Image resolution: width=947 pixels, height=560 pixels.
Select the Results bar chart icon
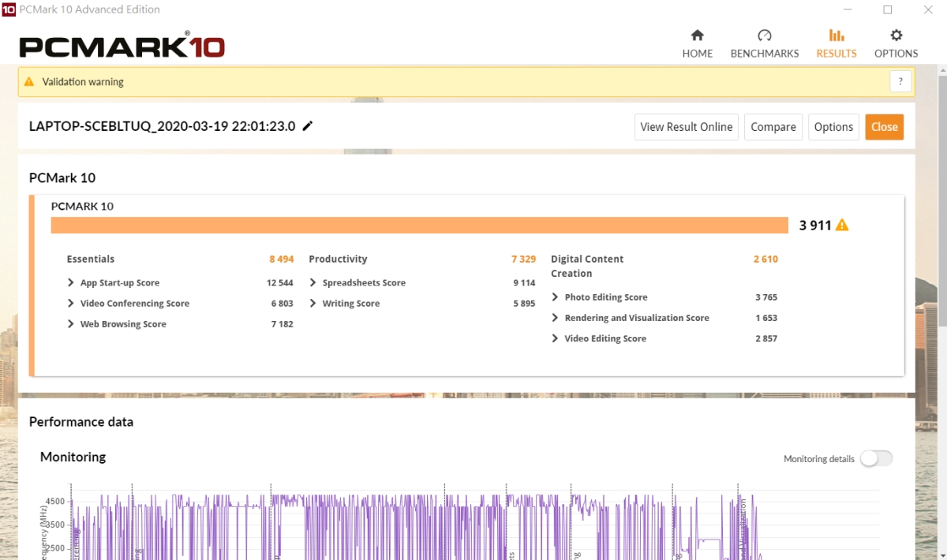(x=837, y=35)
